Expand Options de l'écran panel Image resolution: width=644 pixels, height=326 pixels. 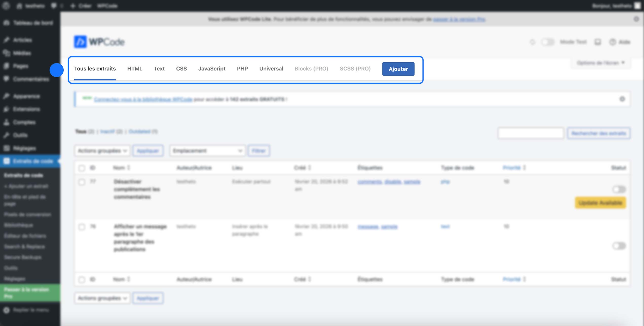600,63
